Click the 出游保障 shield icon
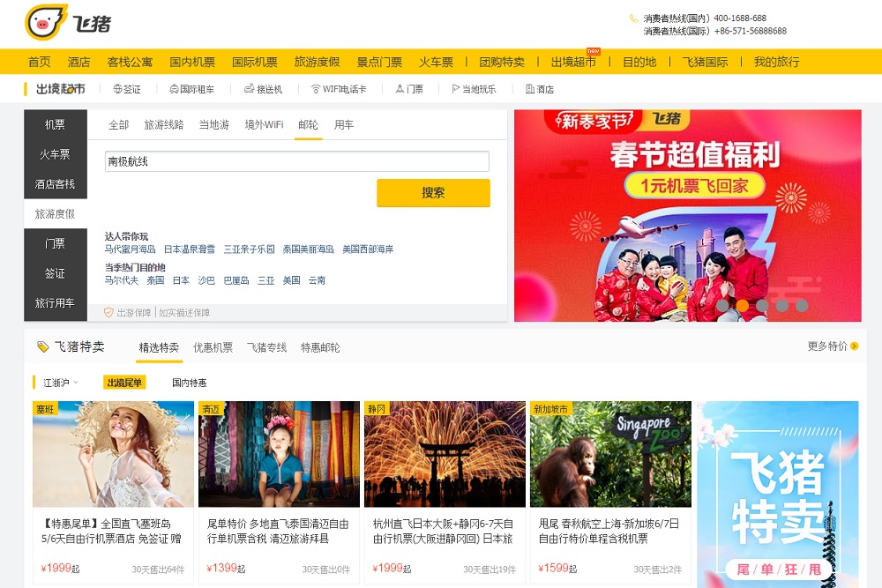The height and width of the screenshot is (588, 882). [108, 312]
